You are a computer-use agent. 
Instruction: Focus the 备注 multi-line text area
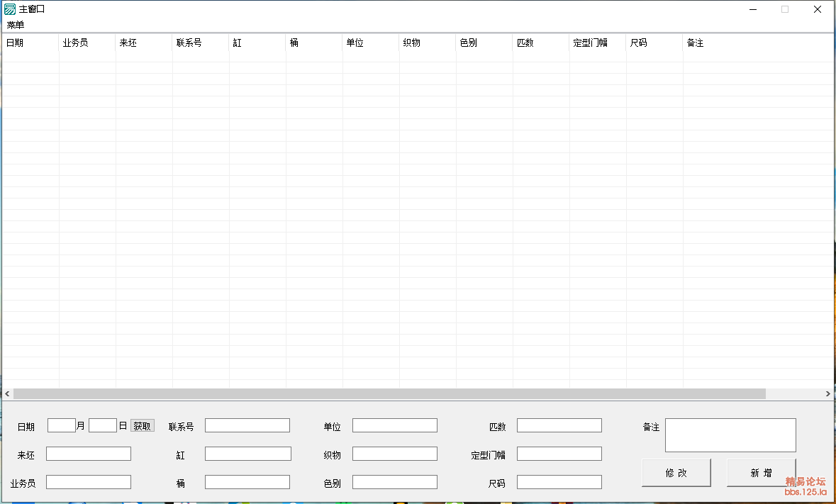(730, 435)
